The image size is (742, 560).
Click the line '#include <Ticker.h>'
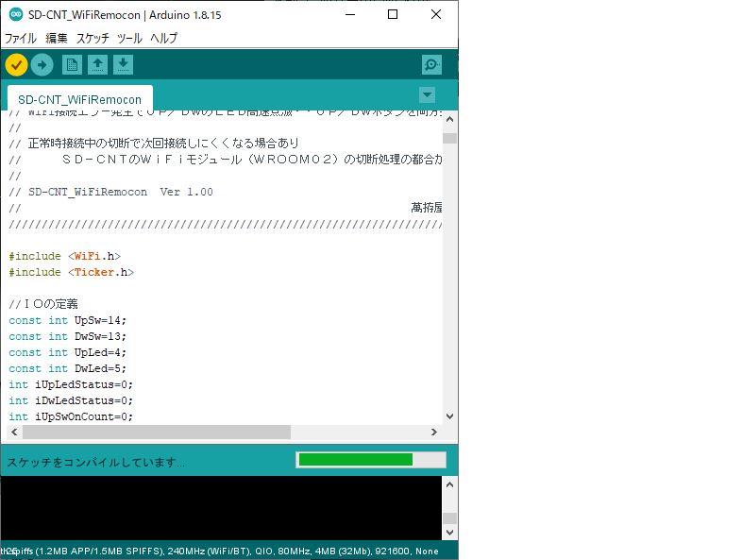pos(72,272)
